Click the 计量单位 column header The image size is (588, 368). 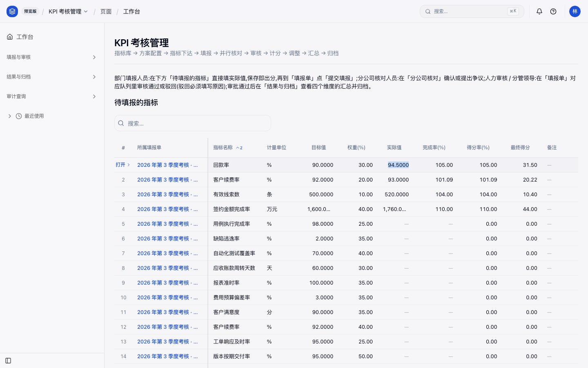(276, 148)
